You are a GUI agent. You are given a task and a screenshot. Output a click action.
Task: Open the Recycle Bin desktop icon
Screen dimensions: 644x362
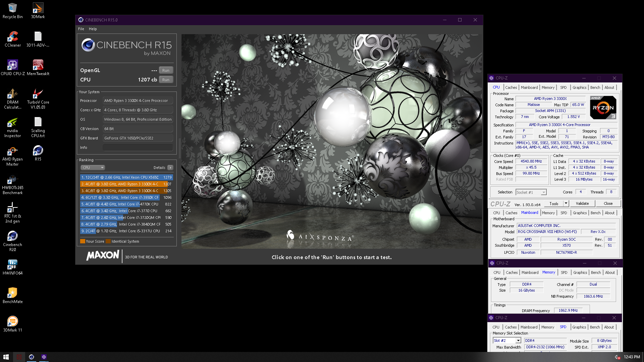pos(12,11)
